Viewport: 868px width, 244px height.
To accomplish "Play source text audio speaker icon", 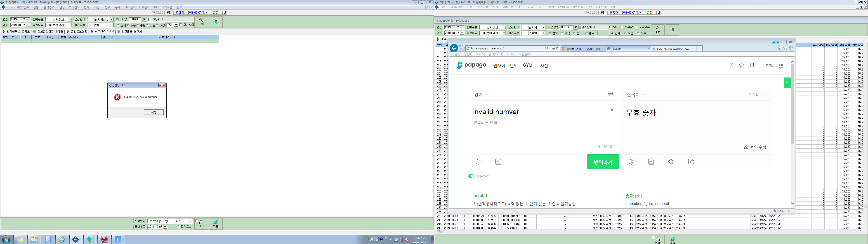I will pos(478,162).
